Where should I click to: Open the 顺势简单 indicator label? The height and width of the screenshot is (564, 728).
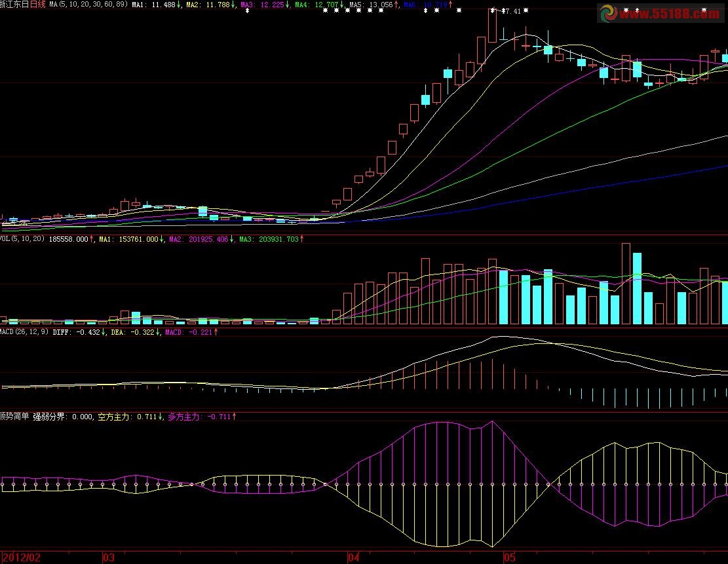pyautogui.click(x=14, y=417)
